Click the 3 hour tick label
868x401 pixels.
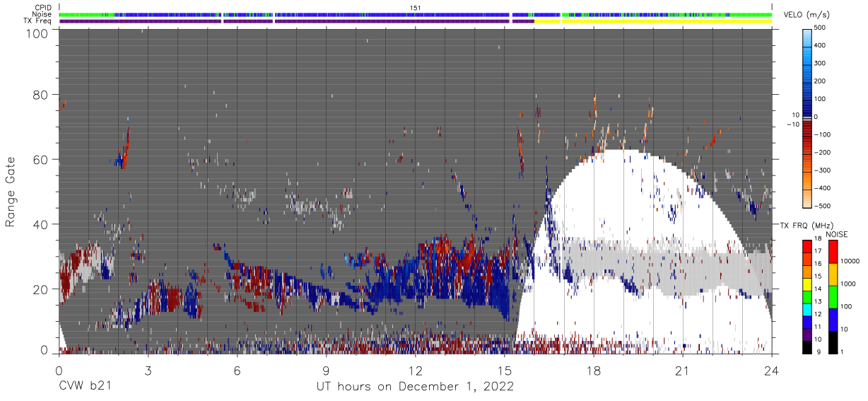[148, 370]
